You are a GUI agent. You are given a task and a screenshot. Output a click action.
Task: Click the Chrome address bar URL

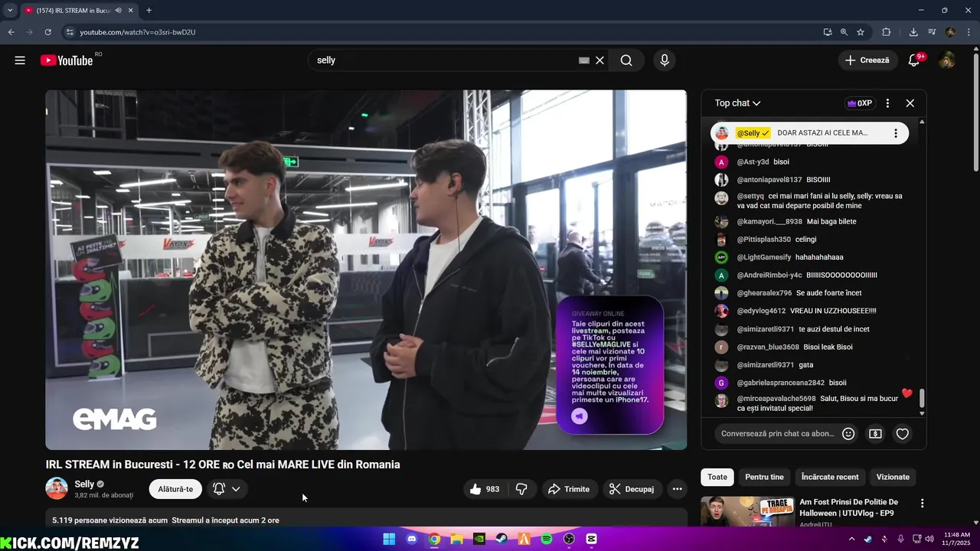(x=138, y=32)
